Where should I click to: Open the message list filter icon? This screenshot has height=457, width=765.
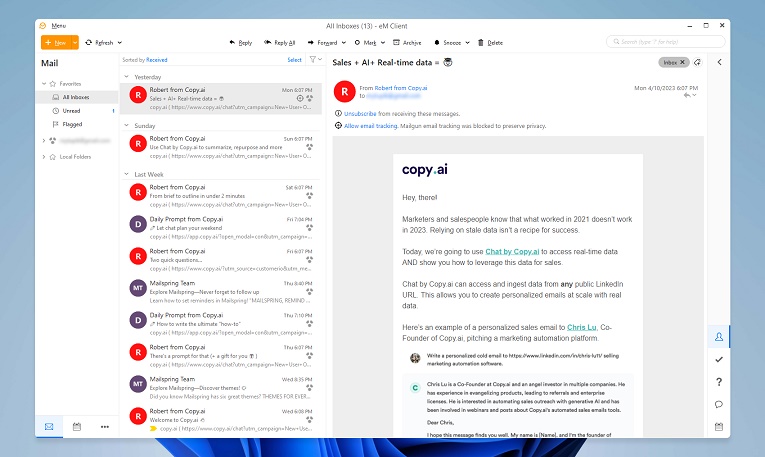click(x=313, y=60)
